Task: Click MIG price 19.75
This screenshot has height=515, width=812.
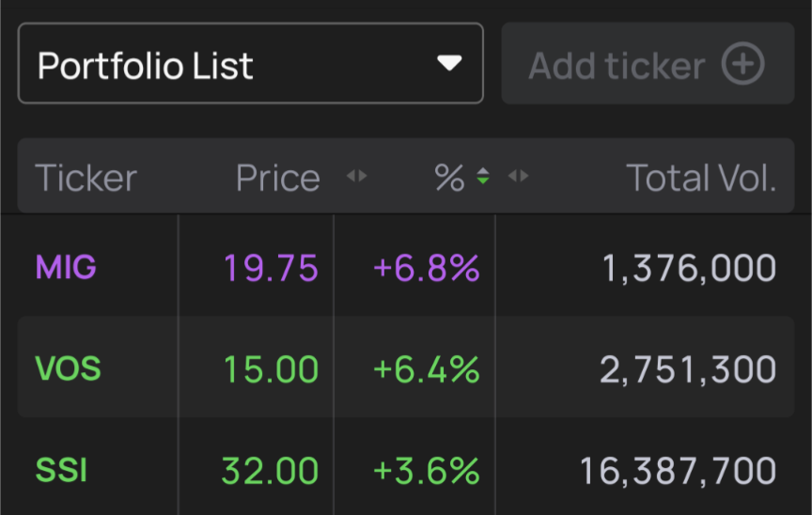Action: click(x=271, y=268)
